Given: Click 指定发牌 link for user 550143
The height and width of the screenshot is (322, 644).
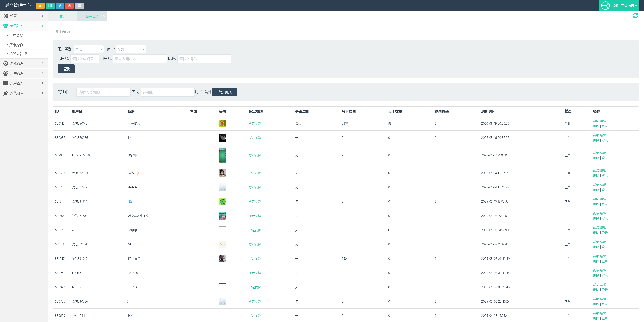Looking at the screenshot, I should [255, 124].
